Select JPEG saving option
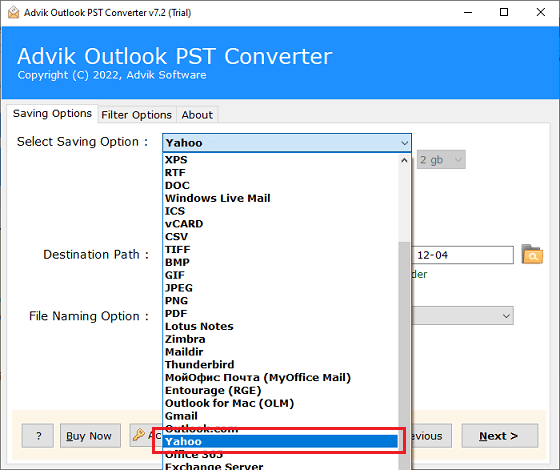Image resolution: width=560 pixels, height=470 pixels. pos(280,288)
